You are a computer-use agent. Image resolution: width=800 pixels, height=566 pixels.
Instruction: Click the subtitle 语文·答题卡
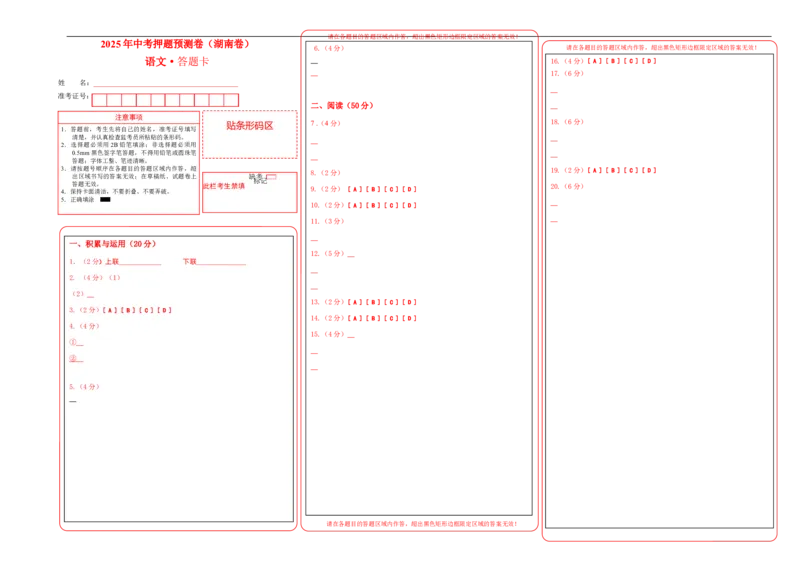177,62
